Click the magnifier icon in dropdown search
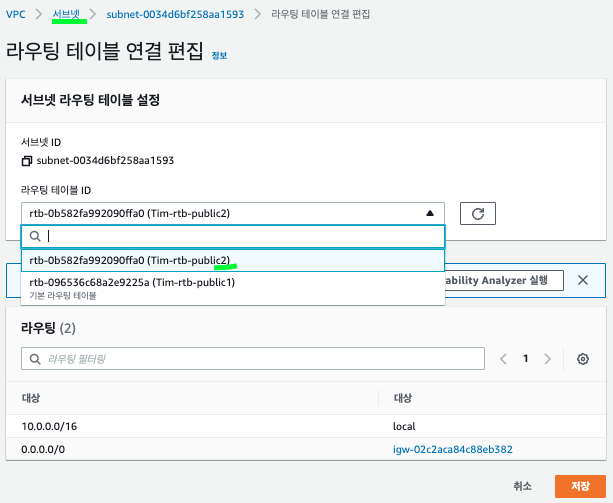This screenshot has width=613, height=503. 35,236
